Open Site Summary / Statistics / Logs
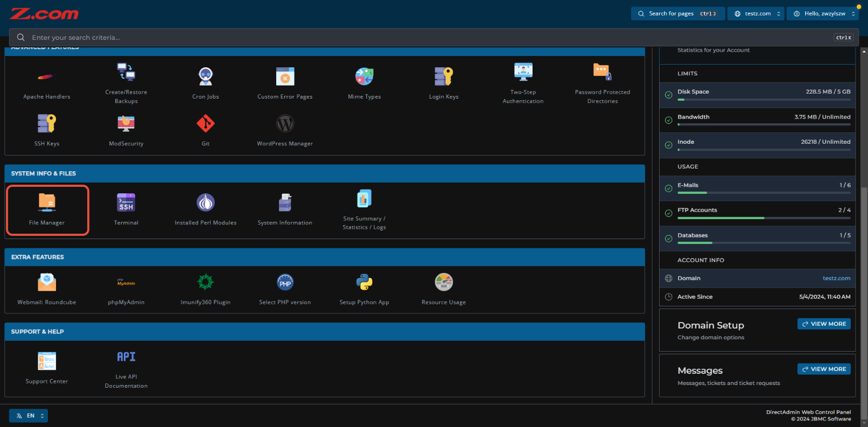The width and height of the screenshot is (868, 427). [x=365, y=209]
